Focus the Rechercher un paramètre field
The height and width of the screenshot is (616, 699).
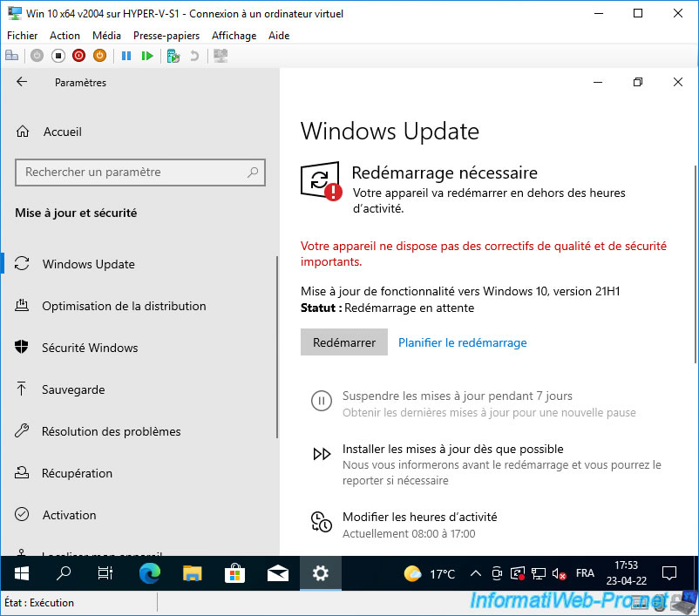(140, 172)
